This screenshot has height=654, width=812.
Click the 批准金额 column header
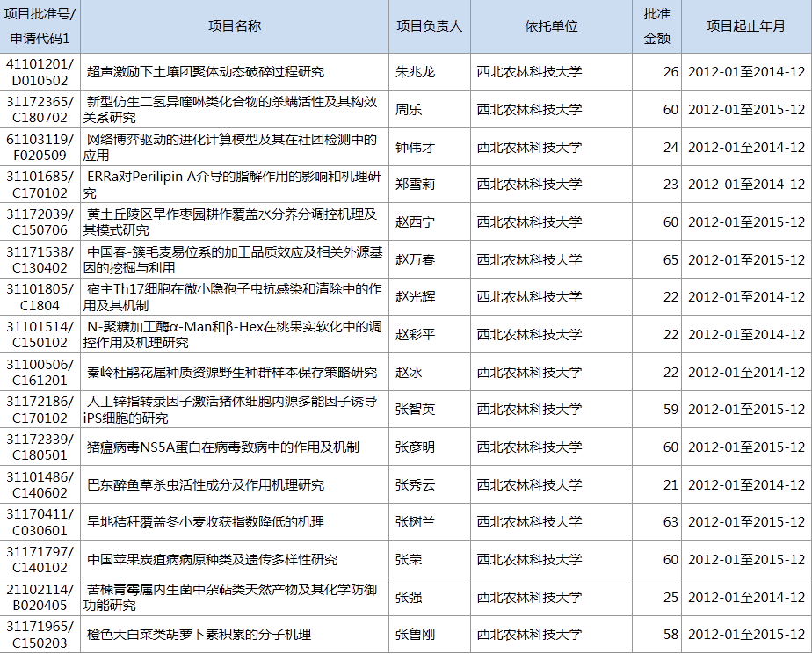pyautogui.click(x=656, y=26)
